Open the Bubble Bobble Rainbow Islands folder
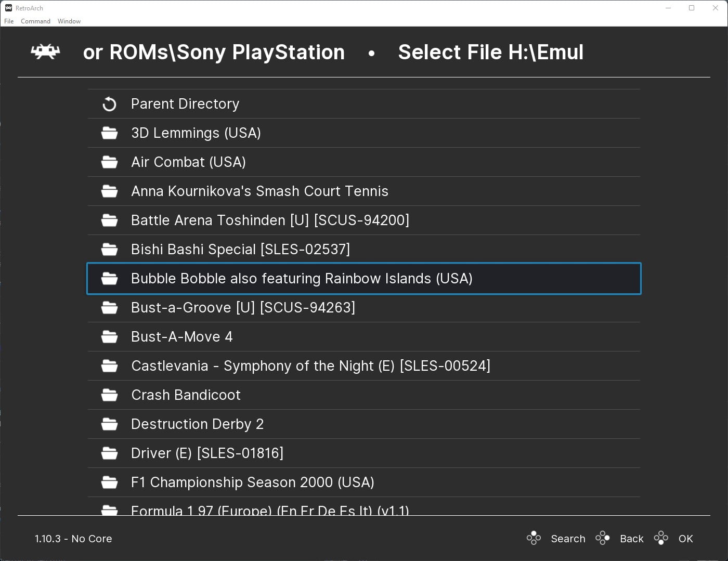728x561 pixels. tap(302, 279)
